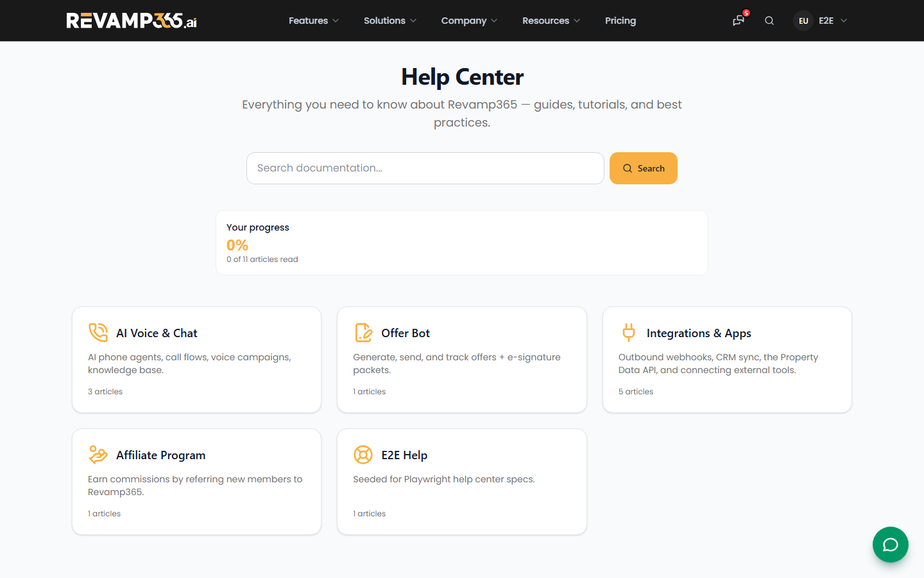Click the E2E Help lifebuoy icon

(363, 455)
